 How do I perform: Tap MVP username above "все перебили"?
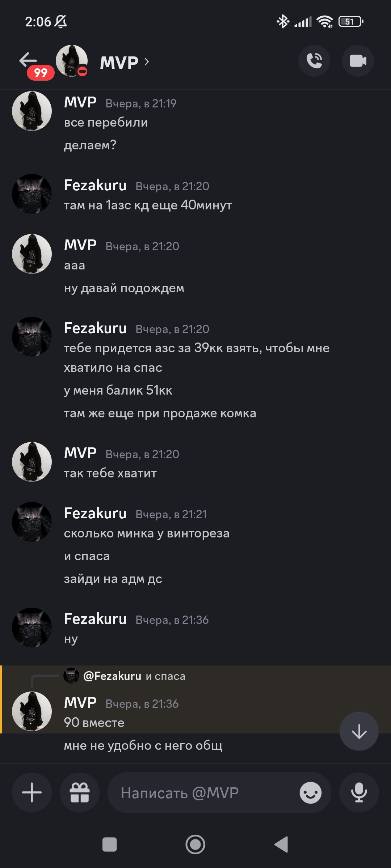click(80, 102)
